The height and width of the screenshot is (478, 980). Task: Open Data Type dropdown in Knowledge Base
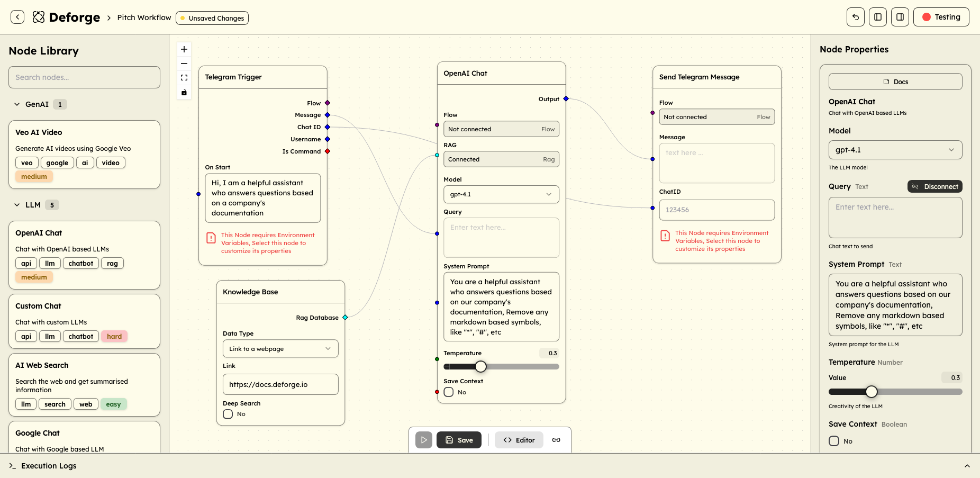click(280, 349)
